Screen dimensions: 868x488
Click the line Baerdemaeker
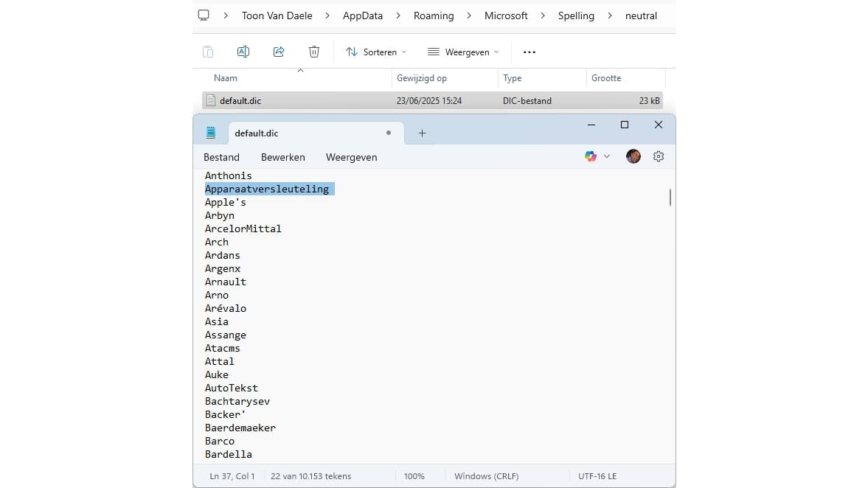[240, 428]
